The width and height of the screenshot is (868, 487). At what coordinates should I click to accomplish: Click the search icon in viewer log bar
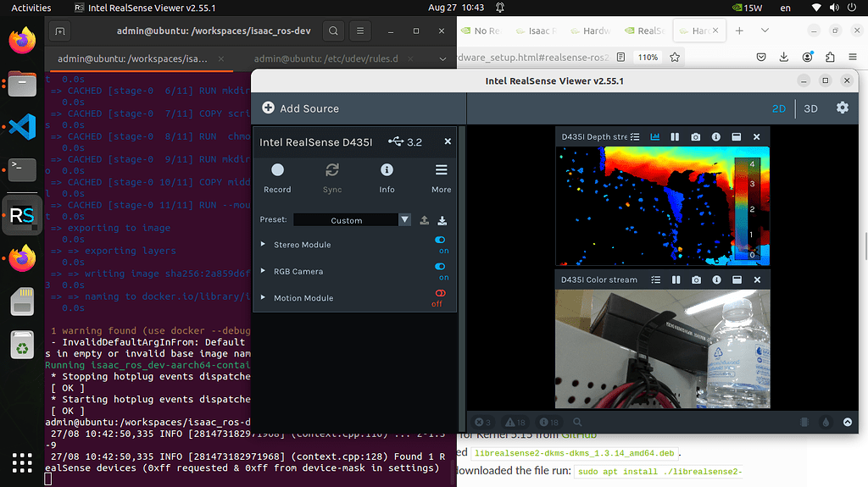pos(577,423)
